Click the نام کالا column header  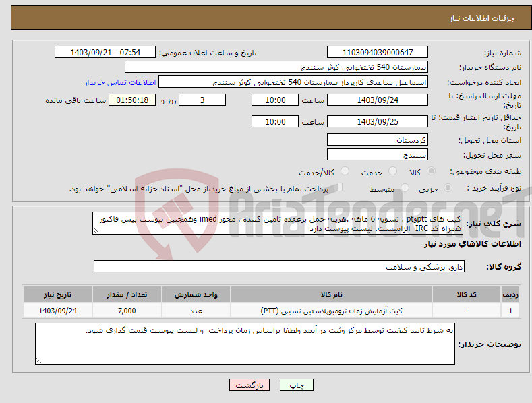(x=331, y=294)
